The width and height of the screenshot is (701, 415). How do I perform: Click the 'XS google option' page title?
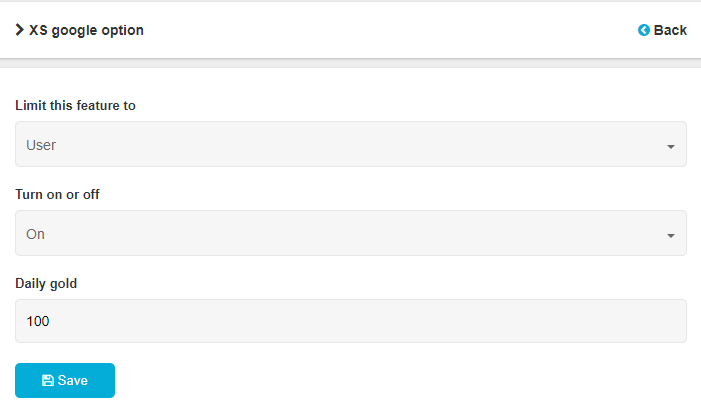(86, 30)
